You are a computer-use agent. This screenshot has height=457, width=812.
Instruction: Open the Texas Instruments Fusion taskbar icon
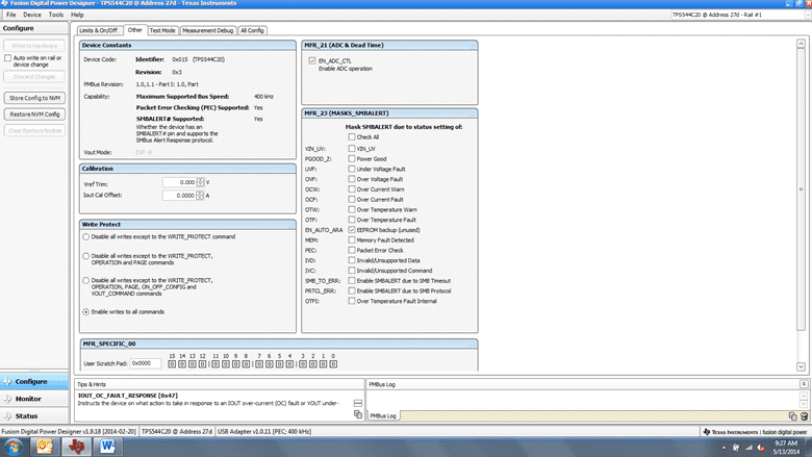coord(76,446)
